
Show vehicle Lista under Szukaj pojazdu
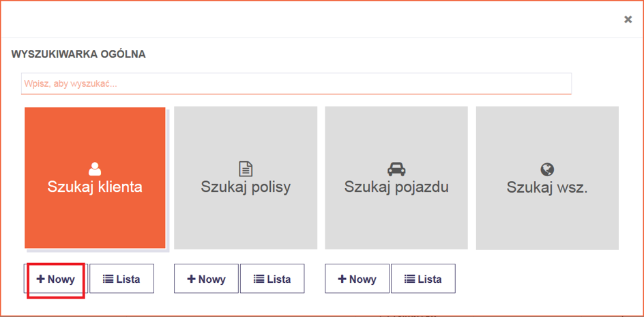pos(423,279)
